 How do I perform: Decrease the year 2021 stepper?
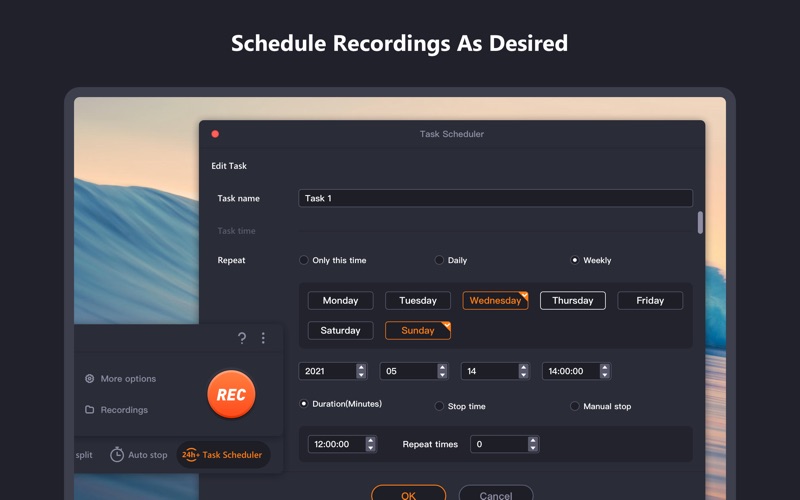[x=361, y=375]
